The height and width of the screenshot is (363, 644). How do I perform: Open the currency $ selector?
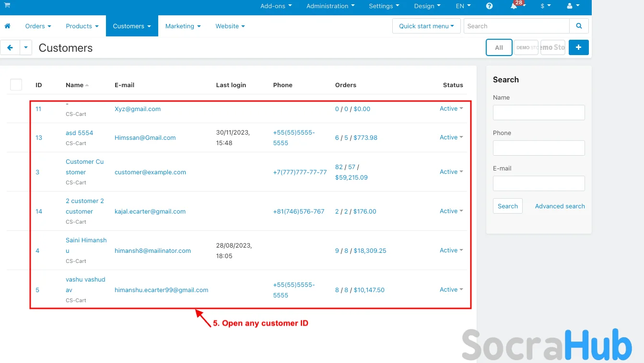[545, 6]
